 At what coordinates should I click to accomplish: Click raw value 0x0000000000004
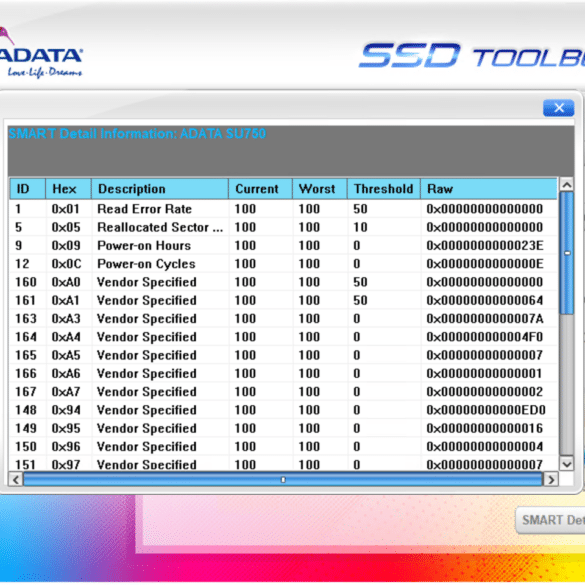point(485,447)
